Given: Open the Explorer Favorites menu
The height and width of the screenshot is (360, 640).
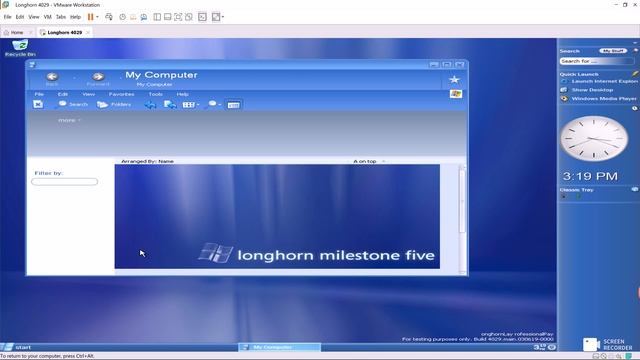Looking at the screenshot, I should pyautogui.click(x=121, y=94).
